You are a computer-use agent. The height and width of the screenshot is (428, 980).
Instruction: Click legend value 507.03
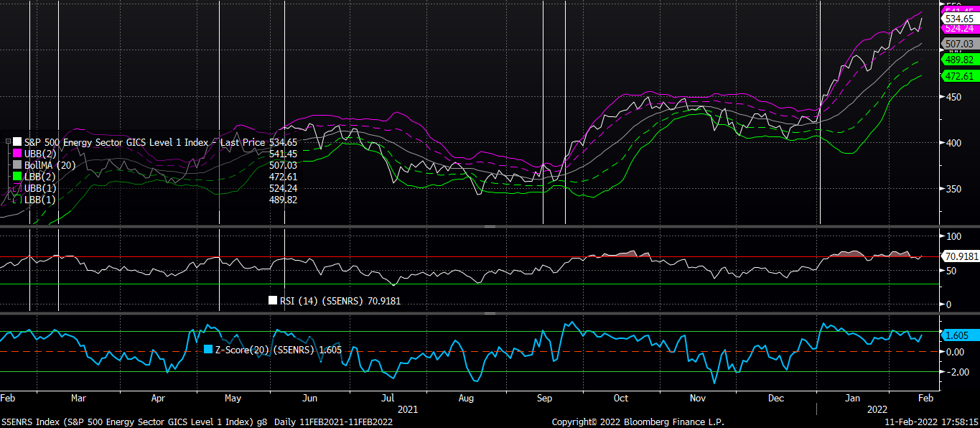click(283, 165)
